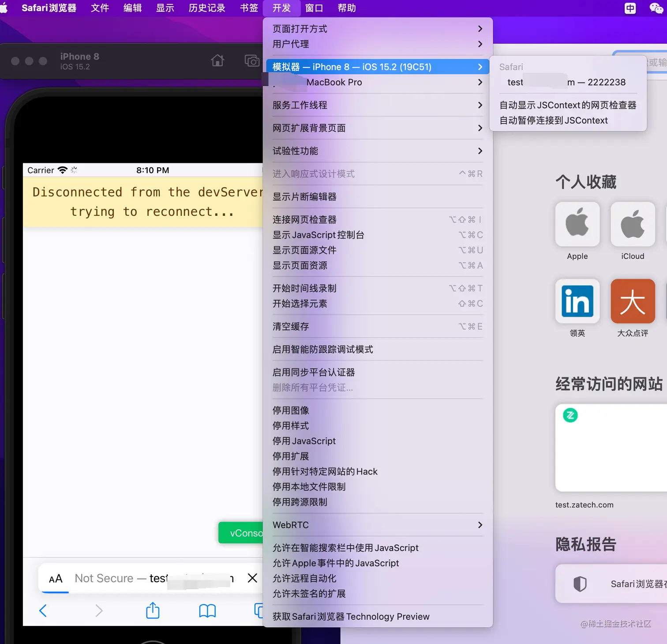
Task: Expand the MacBook Pro submenu
Action: 378,82
